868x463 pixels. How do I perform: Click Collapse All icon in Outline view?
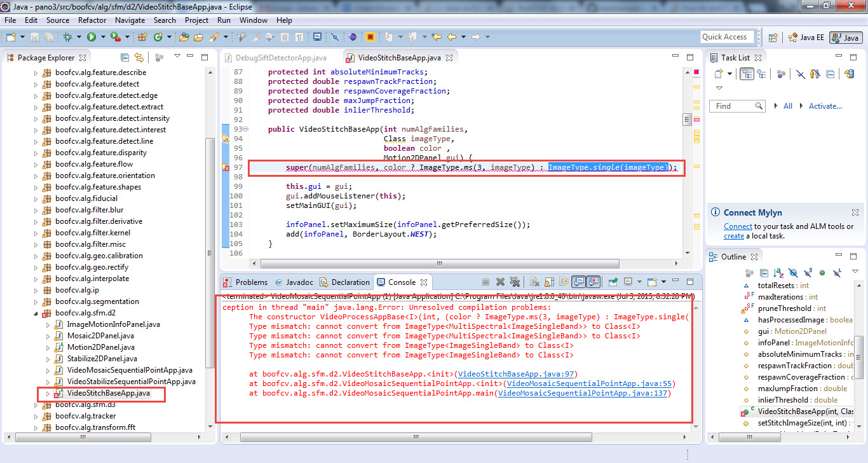click(x=764, y=273)
